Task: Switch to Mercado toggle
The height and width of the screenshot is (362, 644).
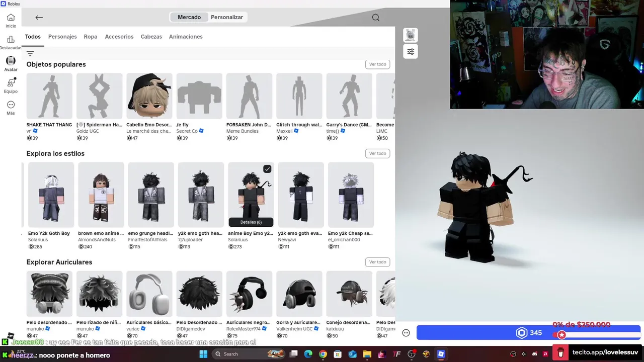Action: [x=189, y=17]
